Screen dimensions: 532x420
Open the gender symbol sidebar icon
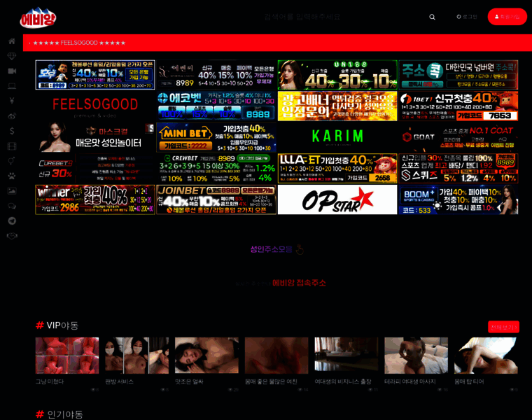tap(12, 161)
